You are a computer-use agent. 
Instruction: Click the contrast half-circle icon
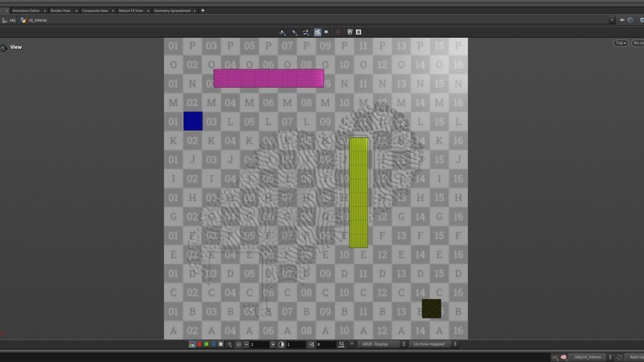[x=281, y=344]
